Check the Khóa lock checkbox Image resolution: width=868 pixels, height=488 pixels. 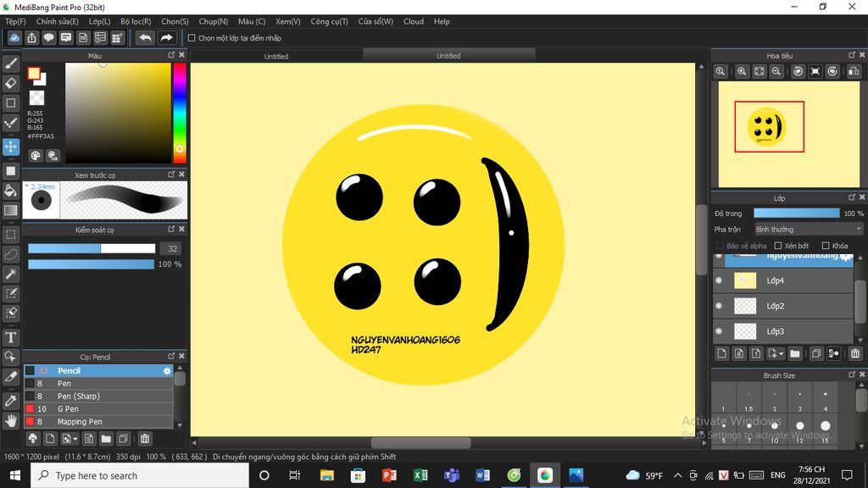825,246
